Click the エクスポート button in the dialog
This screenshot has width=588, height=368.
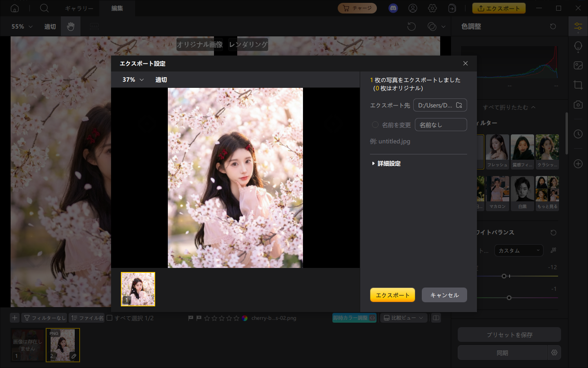pos(392,295)
